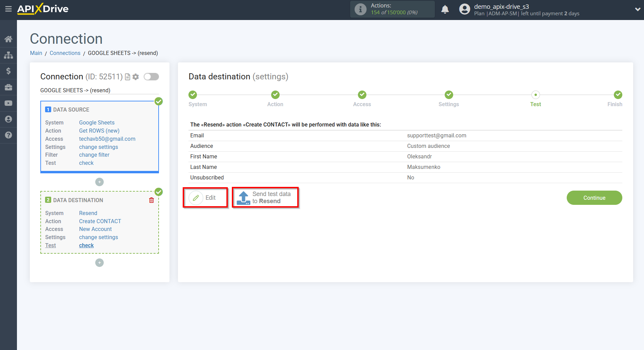Open video tutorials via the YouTube sidebar icon

pyautogui.click(x=8, y=103)
